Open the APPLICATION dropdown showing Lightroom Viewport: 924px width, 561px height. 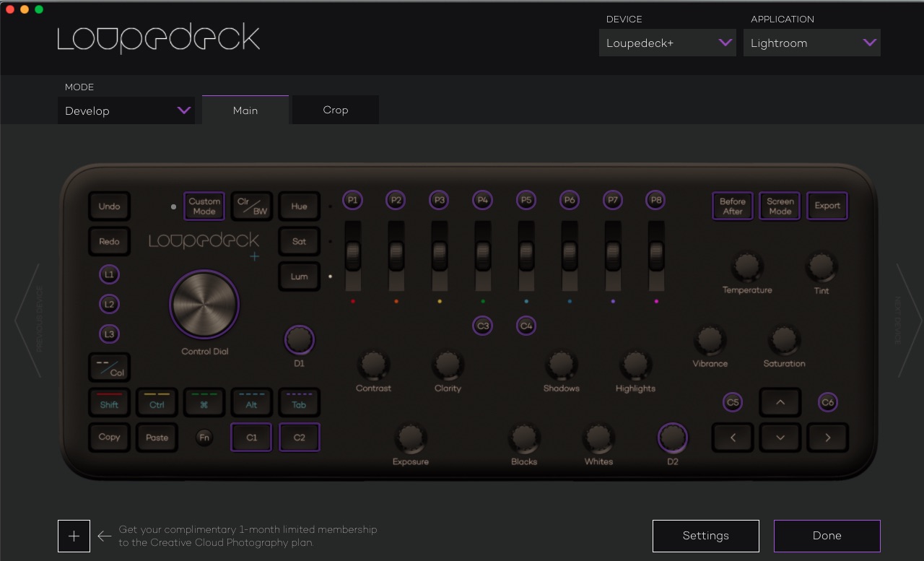(x=812, y=43)
